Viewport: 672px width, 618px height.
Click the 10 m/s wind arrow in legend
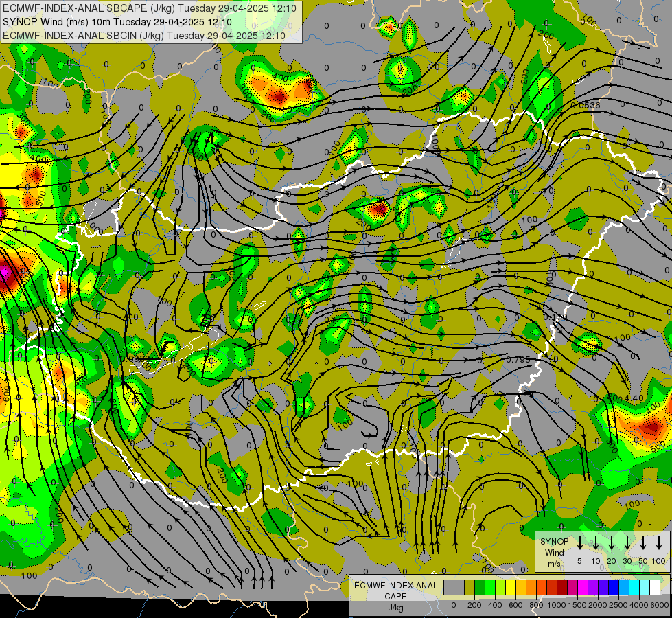pyautogui.click(x=595, y=542)
